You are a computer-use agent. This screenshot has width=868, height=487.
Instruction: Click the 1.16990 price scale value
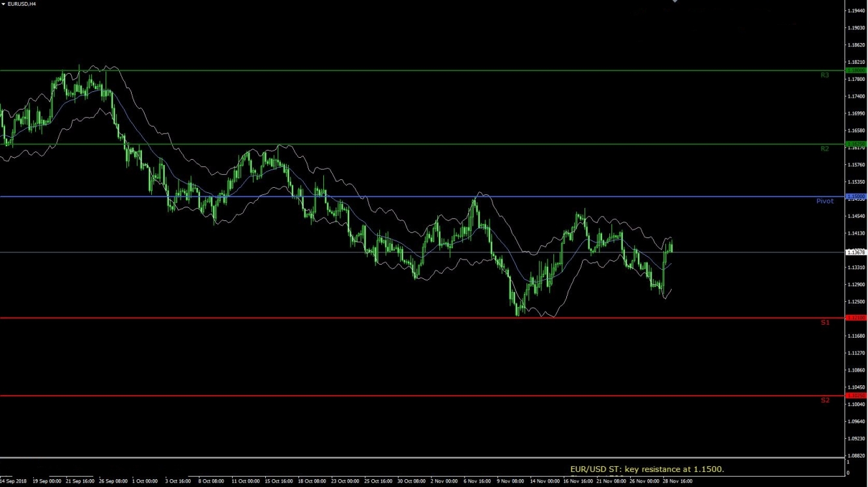click(x=856, y=114)
